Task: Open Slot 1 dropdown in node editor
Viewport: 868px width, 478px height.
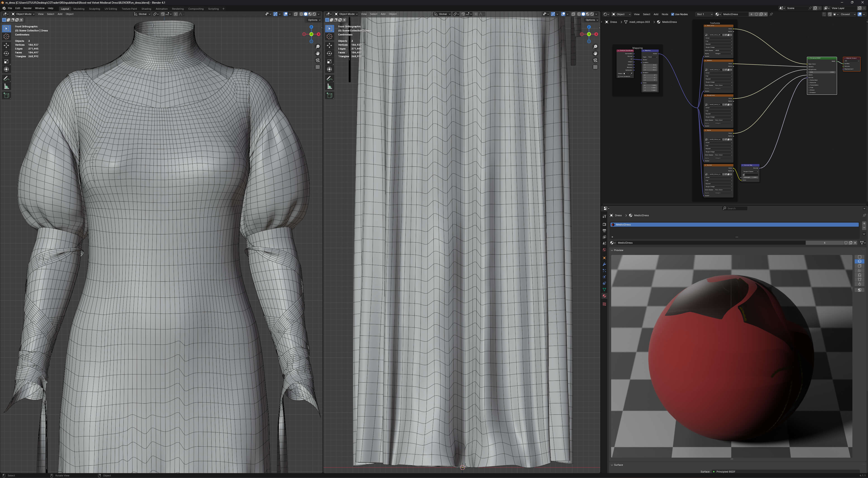Action: [x=704, y=14]
